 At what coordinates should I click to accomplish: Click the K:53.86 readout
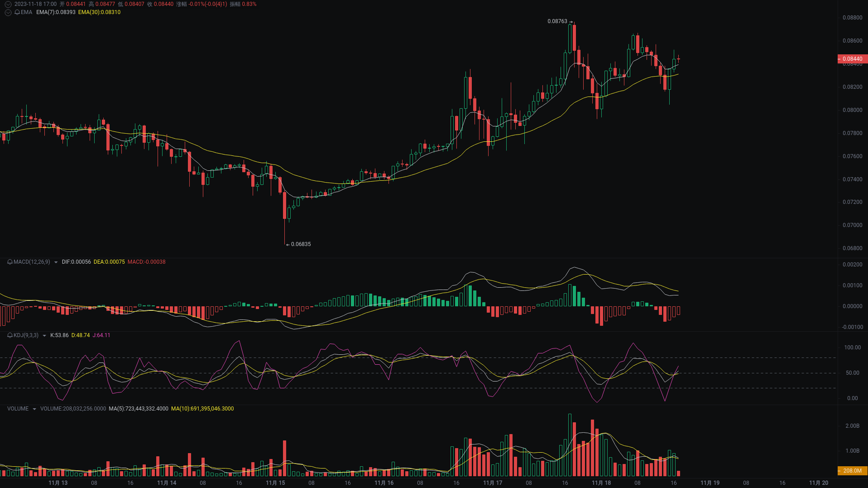point(59,335)
